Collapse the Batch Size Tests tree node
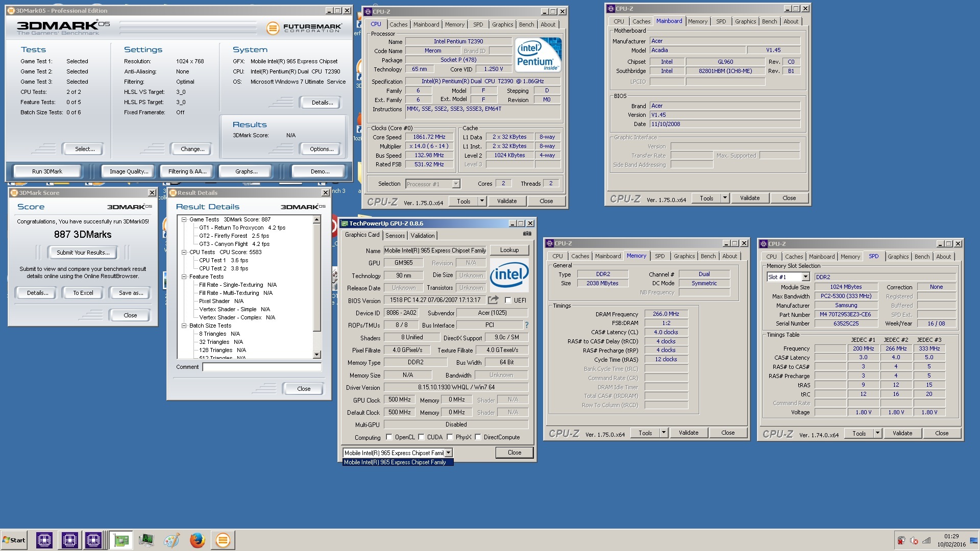Image resolution: width=980 pixels, height=551 pixels. [184, 325]
